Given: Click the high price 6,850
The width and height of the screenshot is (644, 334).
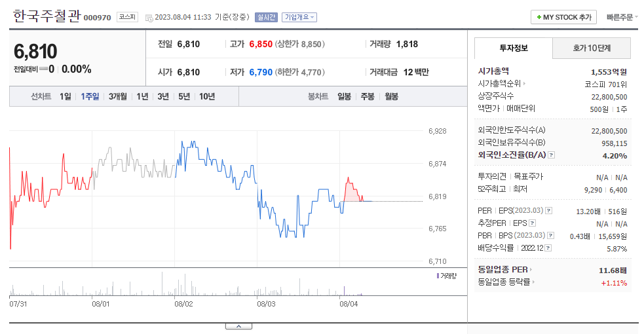Looking at the screenshot, I should tap(261, 44).
